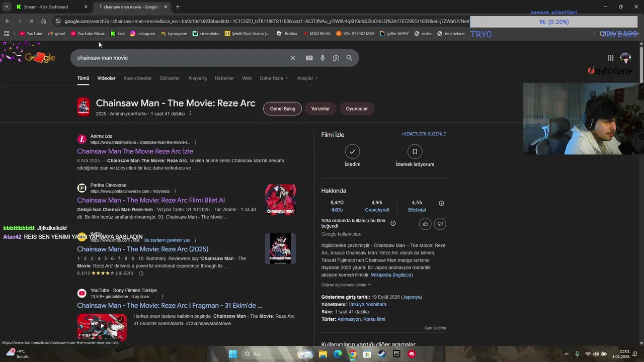Open Reze Arc Filmi Bilet Al link
Viewport: 644px width, 362px height.
click(x=151, y=200)
